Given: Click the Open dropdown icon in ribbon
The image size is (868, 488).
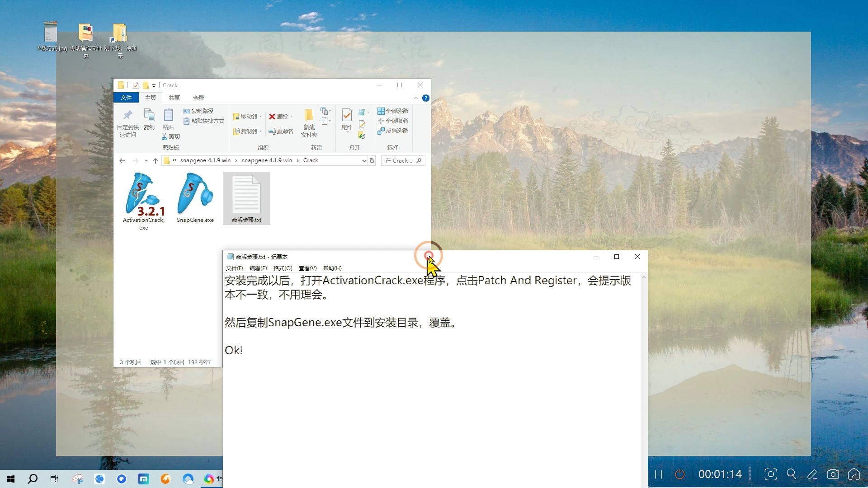Looking at the screenshot, I should tap(363, 112).
